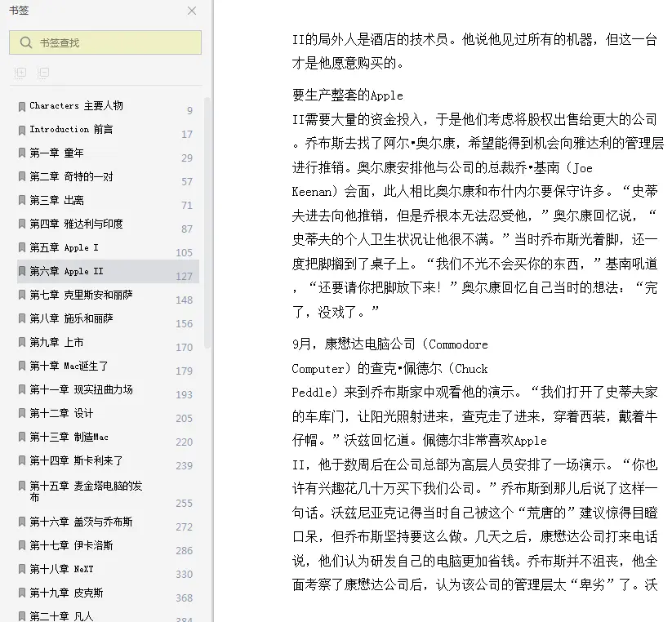
Task: Click bookmark icon beside 第八章 施乐和丽萨
Action: point(22,318)
